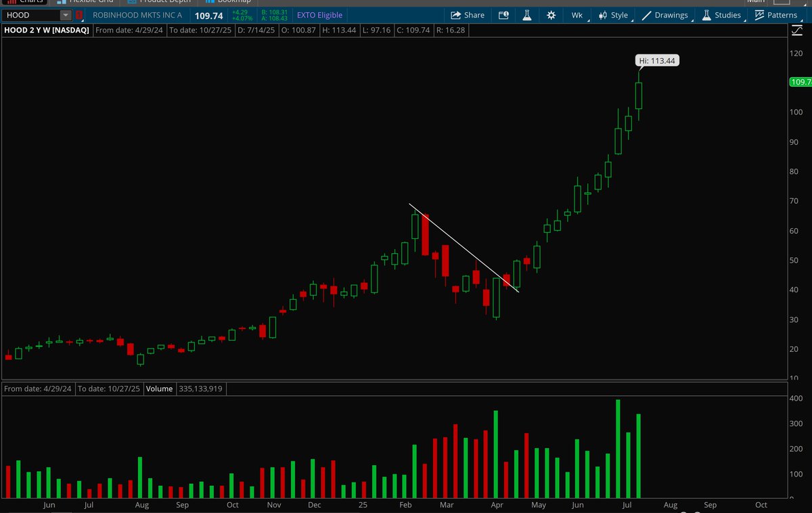Click the EXTO Eligible label
This screenshot has width=812, height=513.
point(320,15)
